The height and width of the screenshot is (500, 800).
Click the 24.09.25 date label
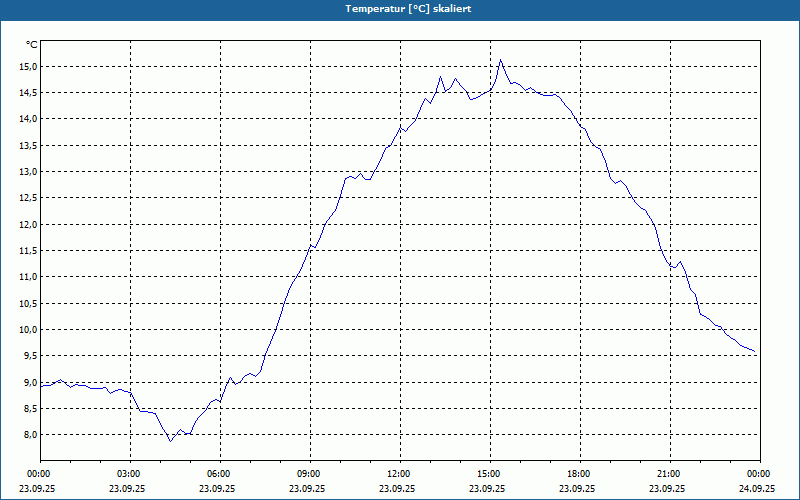(757, 488)
